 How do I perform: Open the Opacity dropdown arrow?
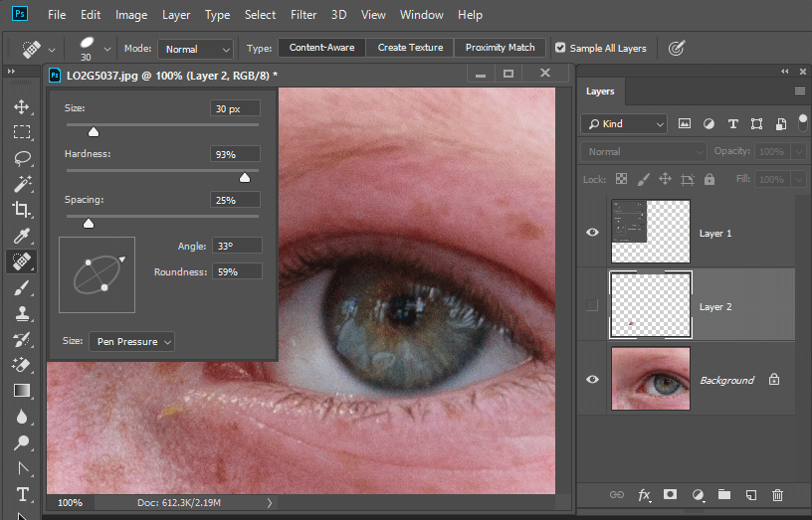point(798,151)
